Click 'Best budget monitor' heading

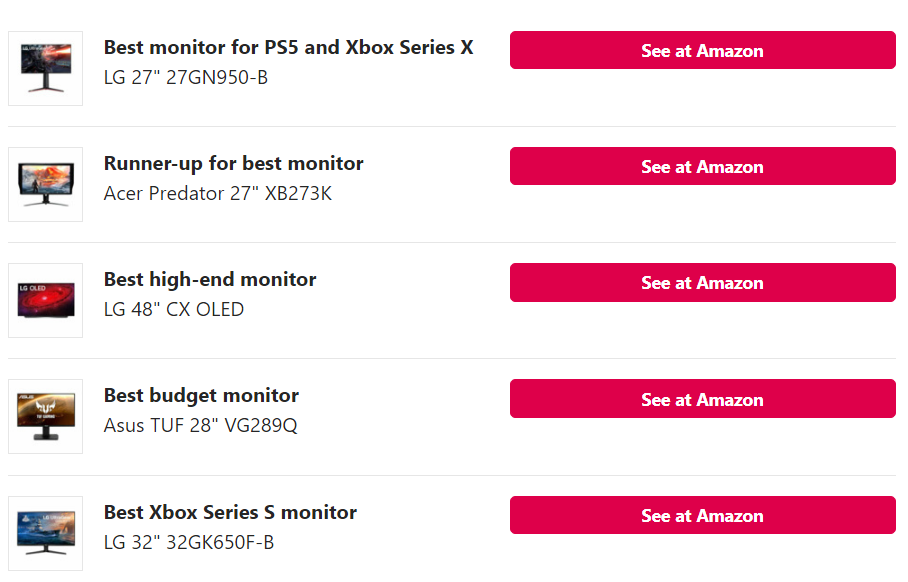[201, 396]
